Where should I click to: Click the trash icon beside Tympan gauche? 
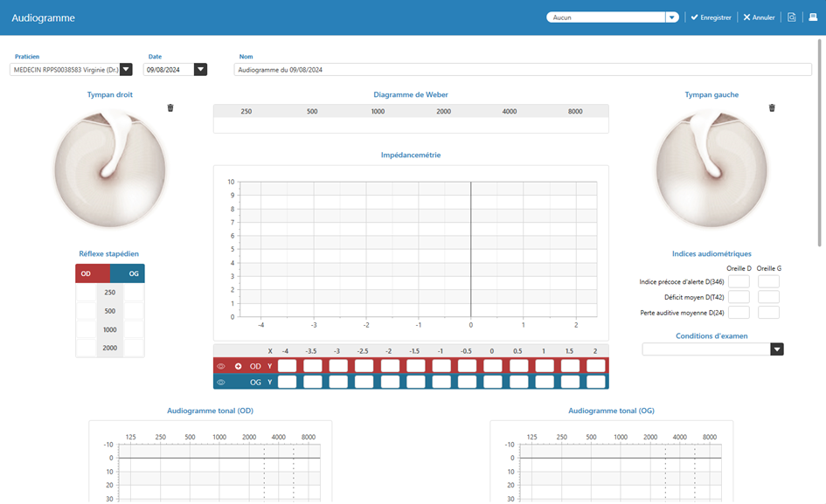click(x=772, y=108)
